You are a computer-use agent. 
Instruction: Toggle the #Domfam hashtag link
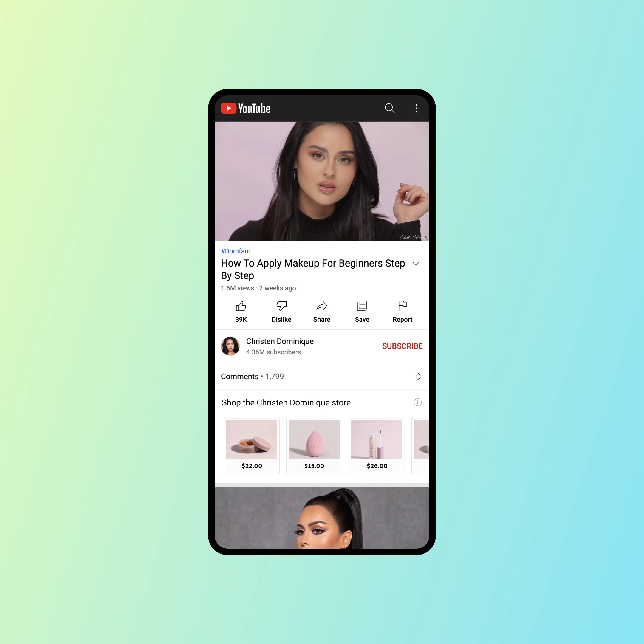[235, 251]
